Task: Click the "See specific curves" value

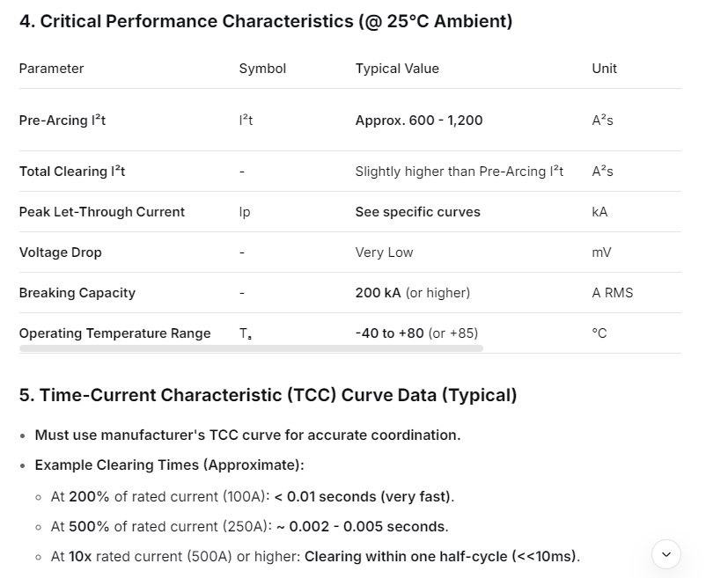Action: (418, 212)
